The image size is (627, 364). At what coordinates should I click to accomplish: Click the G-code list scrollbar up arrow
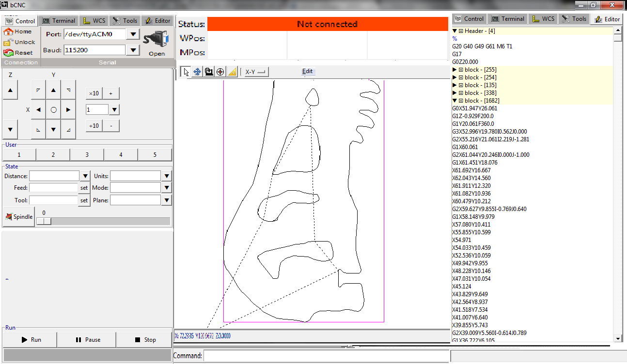point(617,31)
